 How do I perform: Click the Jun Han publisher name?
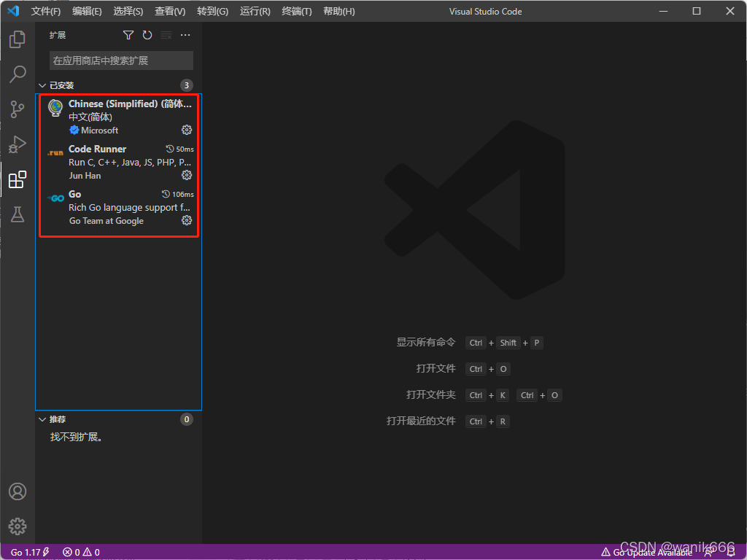click(85, 175)
